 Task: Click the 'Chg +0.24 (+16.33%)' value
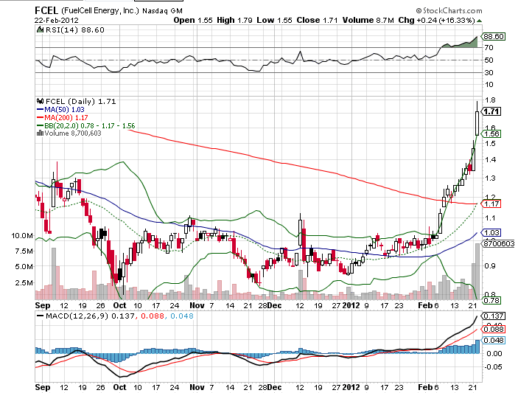coord(437,21)
